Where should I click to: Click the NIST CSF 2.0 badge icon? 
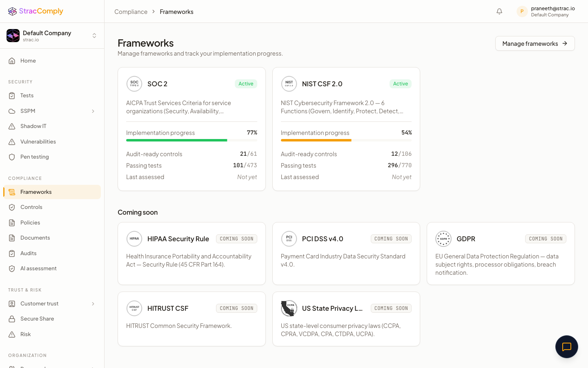coord(289,84)
